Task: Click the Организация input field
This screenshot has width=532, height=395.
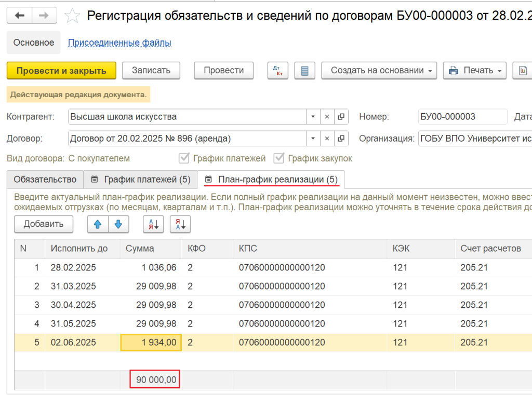Action: [475, 139]
